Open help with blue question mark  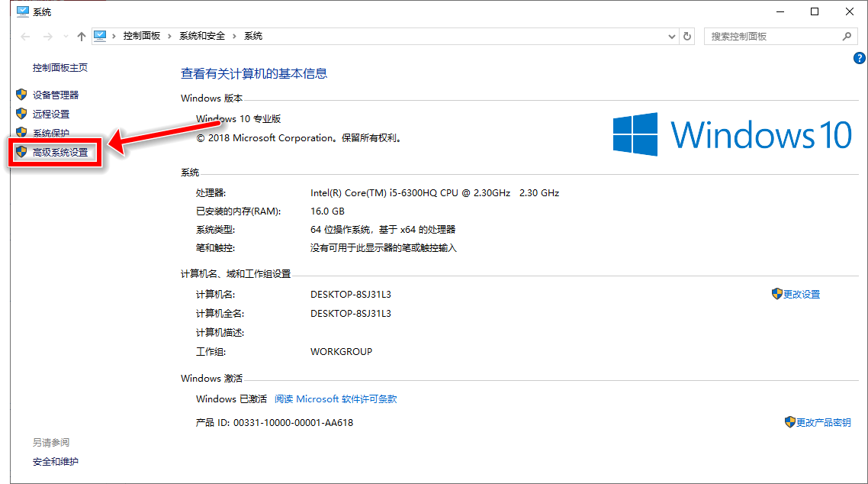(x=859, y=58)
